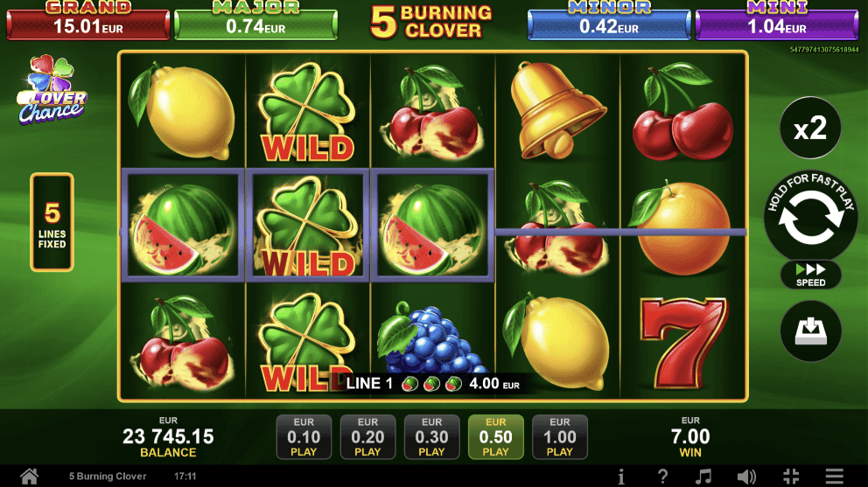Collect winnings with the tray download icon
868x487 pixels.
[x=810, y=331]
